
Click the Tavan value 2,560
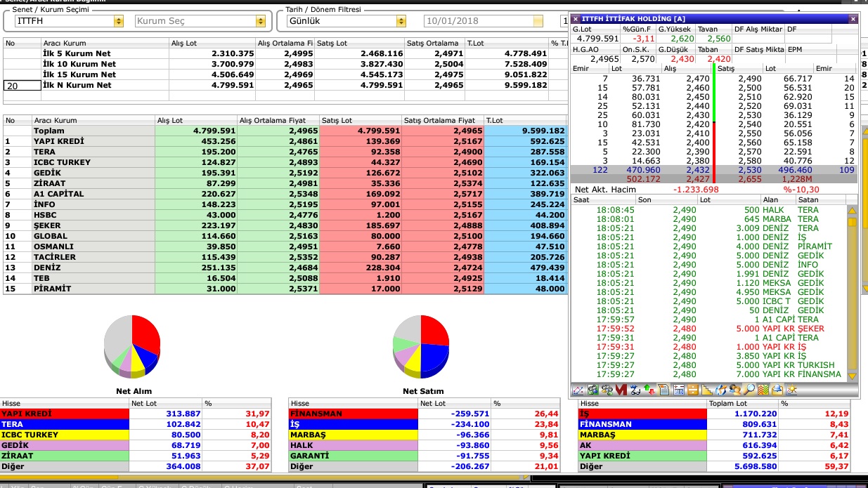(x=719, y=39)
